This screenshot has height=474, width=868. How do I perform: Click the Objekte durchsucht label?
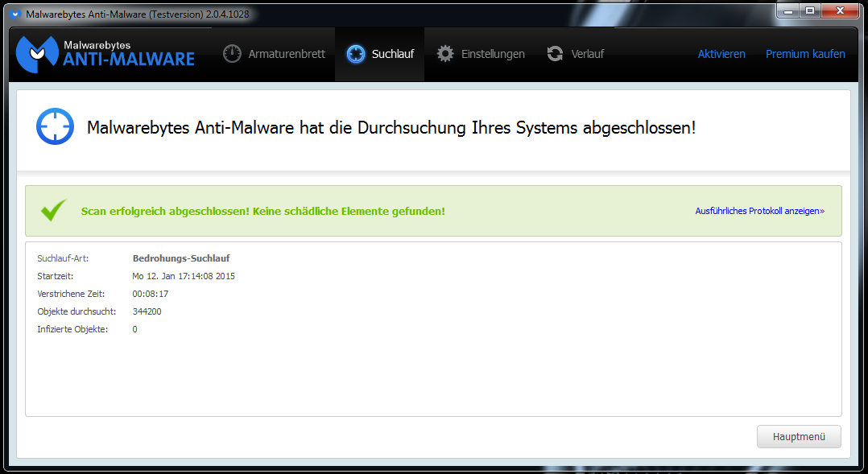76,311
